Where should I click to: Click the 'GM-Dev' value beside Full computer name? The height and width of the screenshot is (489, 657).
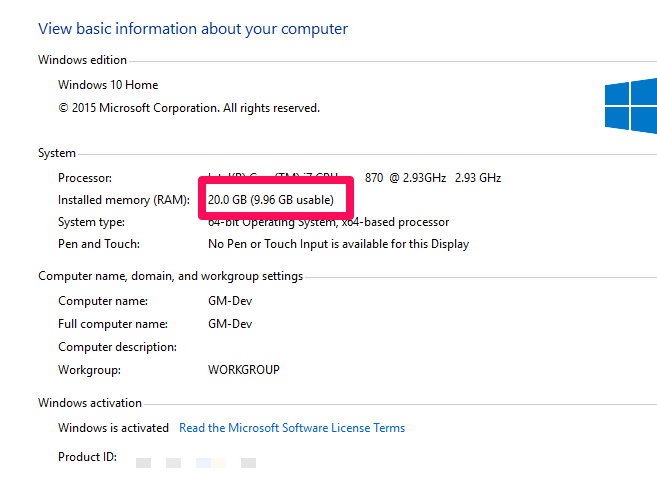[x=230, y=324]
